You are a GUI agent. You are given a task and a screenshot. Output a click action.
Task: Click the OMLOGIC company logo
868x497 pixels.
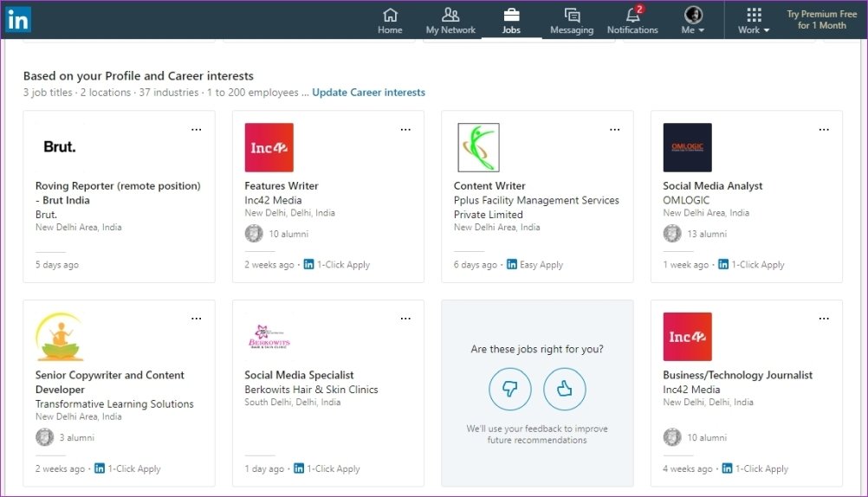point(688,148)
